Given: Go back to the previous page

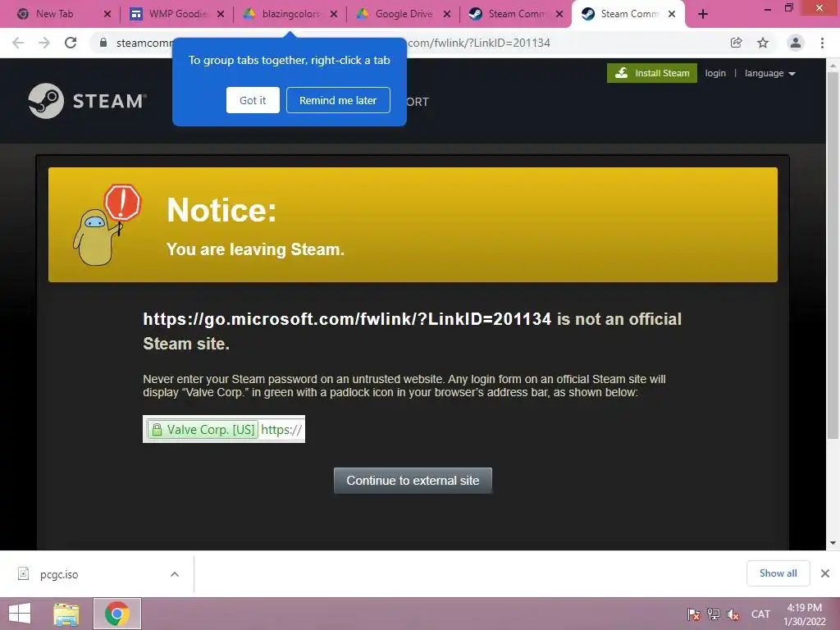Looking at the screenshot, I should pyautogui.click(x=18, y=43).
